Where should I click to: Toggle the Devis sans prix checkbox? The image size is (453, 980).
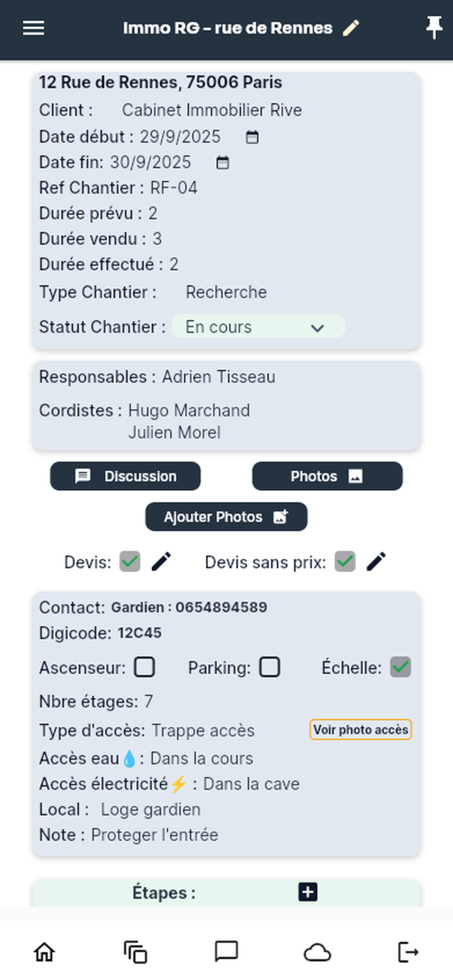tap(345, 562)
